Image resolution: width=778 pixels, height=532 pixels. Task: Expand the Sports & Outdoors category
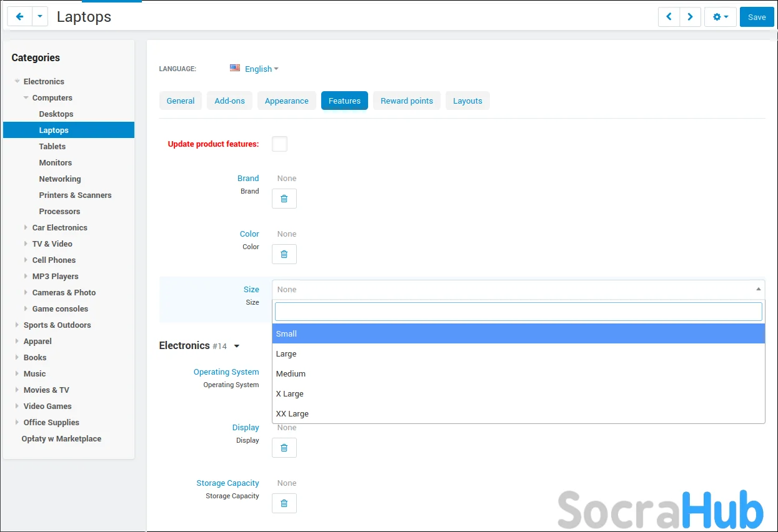tap(17, 325)
